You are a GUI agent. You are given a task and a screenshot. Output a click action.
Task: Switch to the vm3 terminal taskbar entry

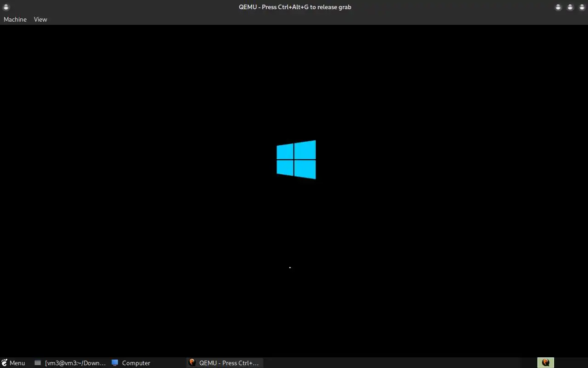70,363
